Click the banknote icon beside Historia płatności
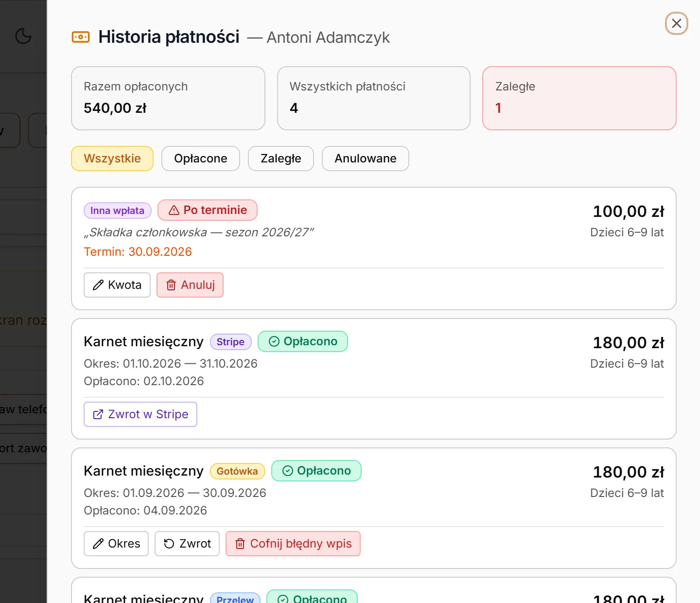Image resolution: width=700 pixels, height=603 pixels. point(81,37)
